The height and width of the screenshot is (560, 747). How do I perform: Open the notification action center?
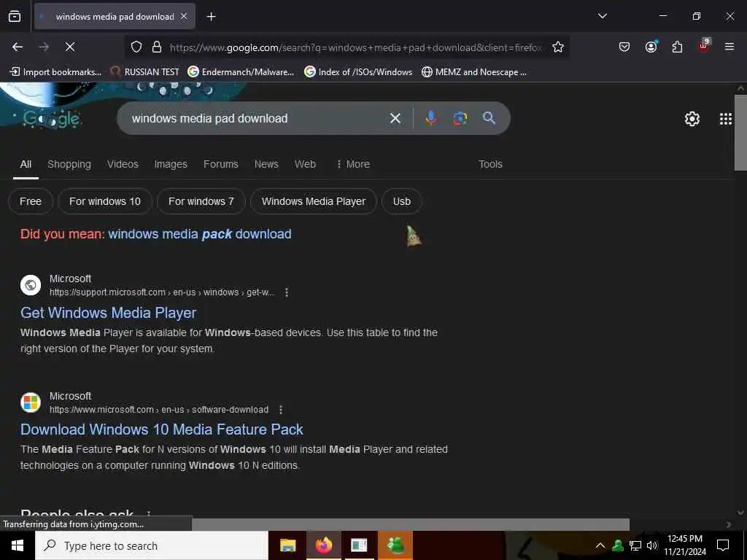click(x=723, y=545)
